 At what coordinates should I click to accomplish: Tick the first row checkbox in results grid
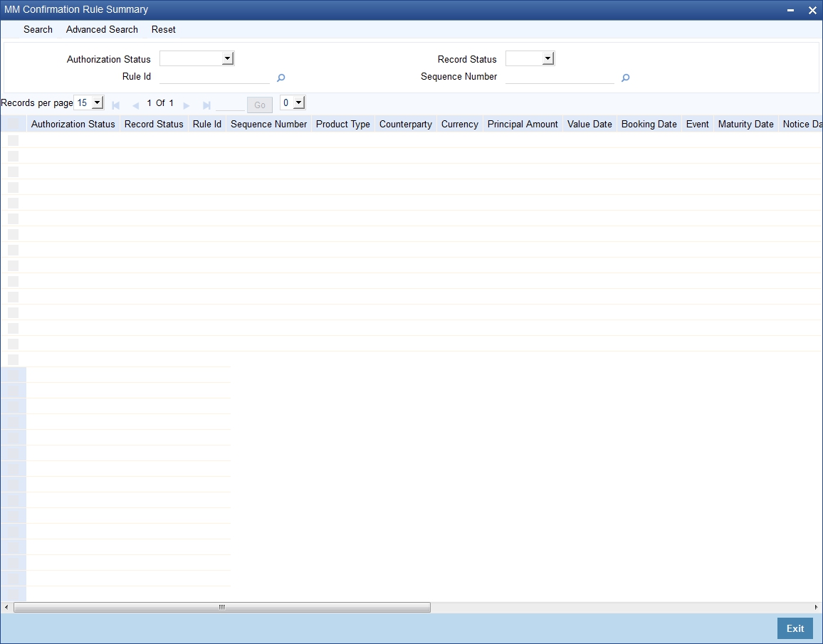click(13, 140)
